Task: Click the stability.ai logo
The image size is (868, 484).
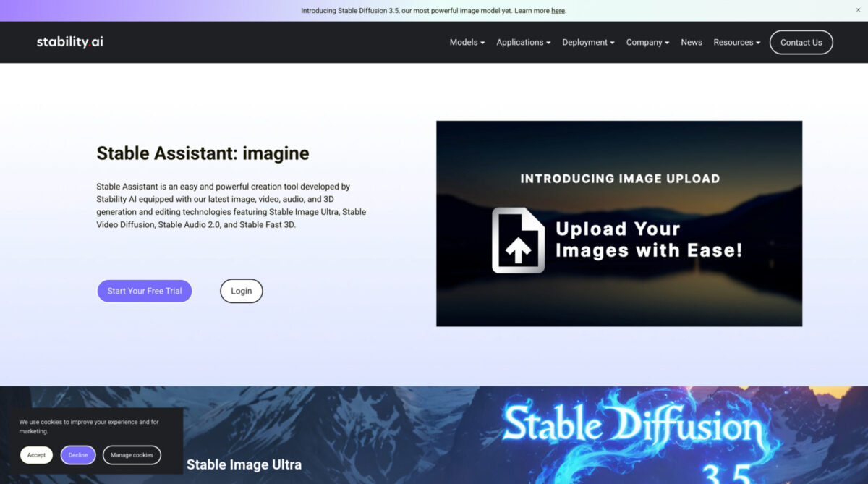Action: (69, 42)
